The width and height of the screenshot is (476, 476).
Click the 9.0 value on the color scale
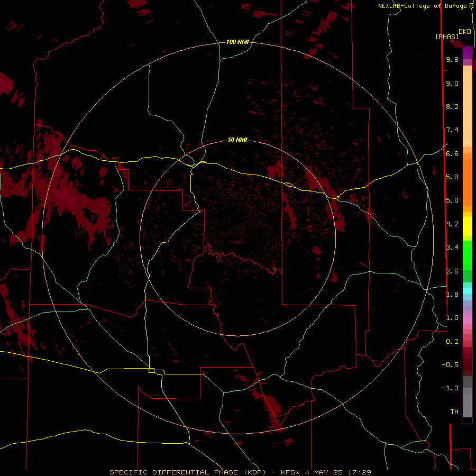click(x=452, y=83)
